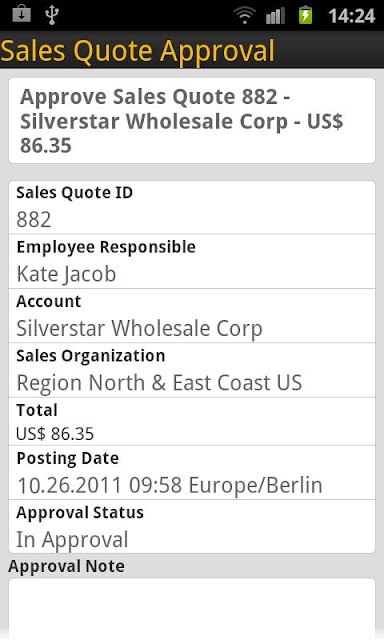The width and height of the screenshot is (384, 640).
Task: Tap the 10.26.2011 09:58 Europe/Berlin date value
Action: [x=170, y=485]
